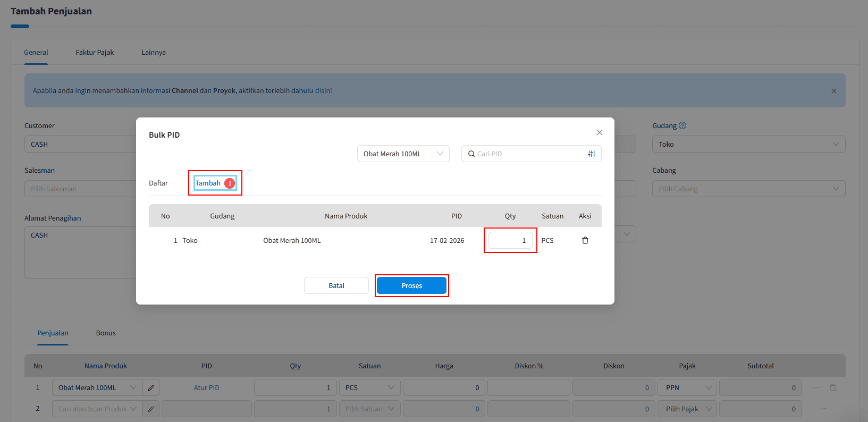Click the Atur PID link
The width and height of the screenshot is (868, 422).
(206, 388)
